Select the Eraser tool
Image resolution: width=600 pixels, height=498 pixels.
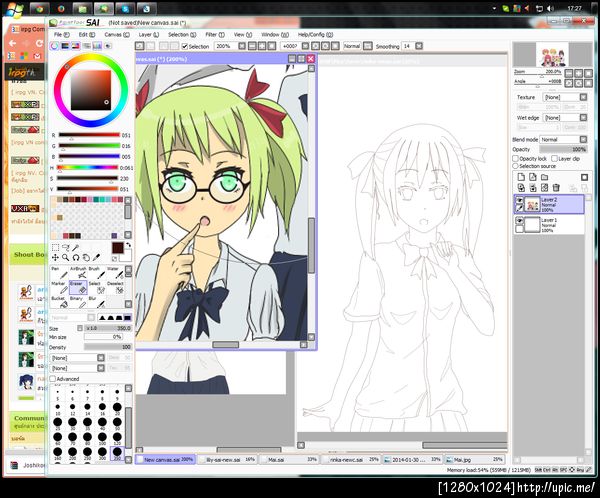[x=78, y=288]
